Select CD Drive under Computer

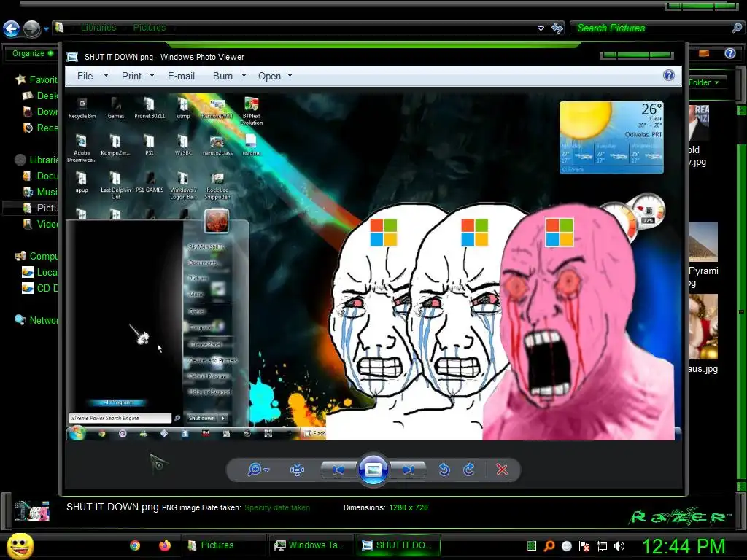[41, 289]
